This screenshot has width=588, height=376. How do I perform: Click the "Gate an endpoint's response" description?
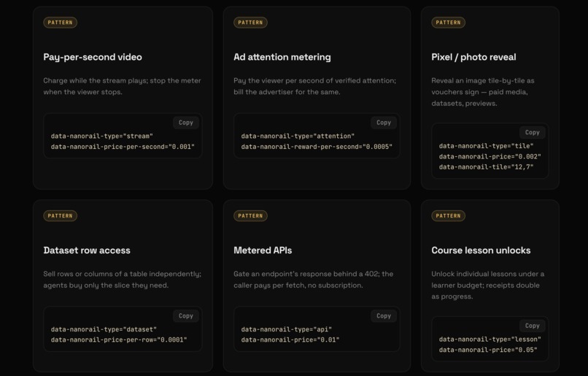point(314,280)
